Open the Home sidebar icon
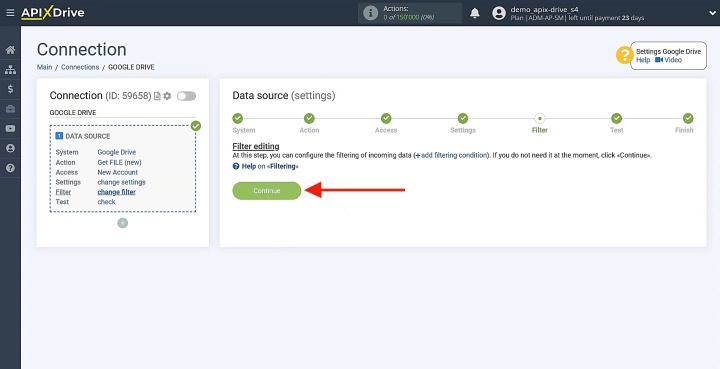Screen dimensions: 720x369 [10, 50]
